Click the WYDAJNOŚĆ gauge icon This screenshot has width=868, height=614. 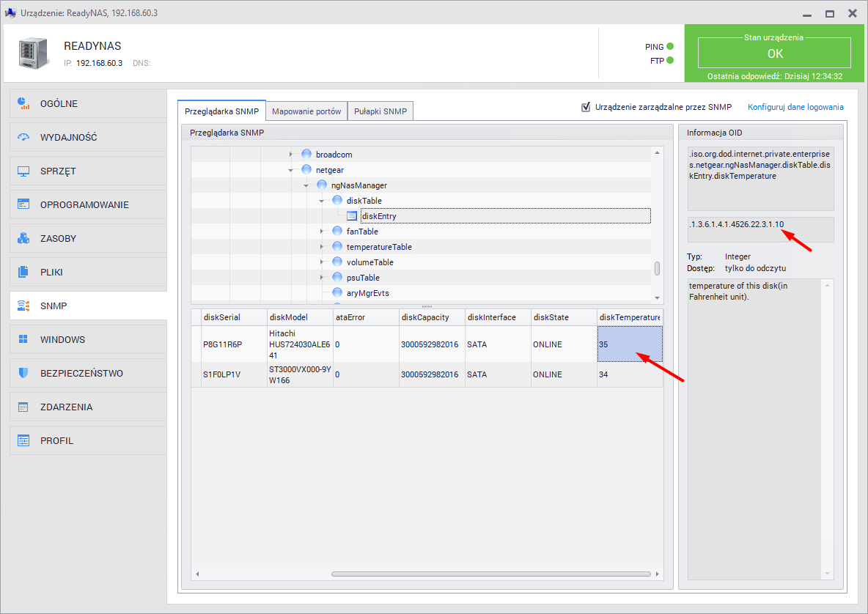(23, 137)
